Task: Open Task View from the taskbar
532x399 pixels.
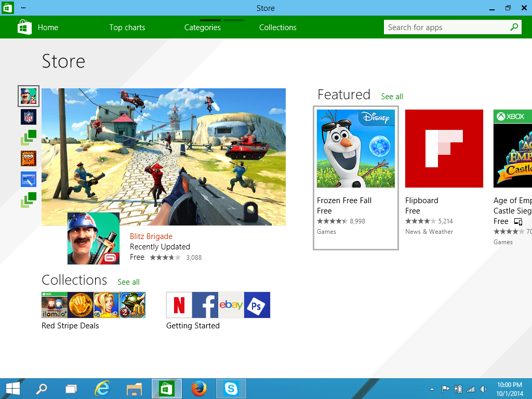Action: 71,389
